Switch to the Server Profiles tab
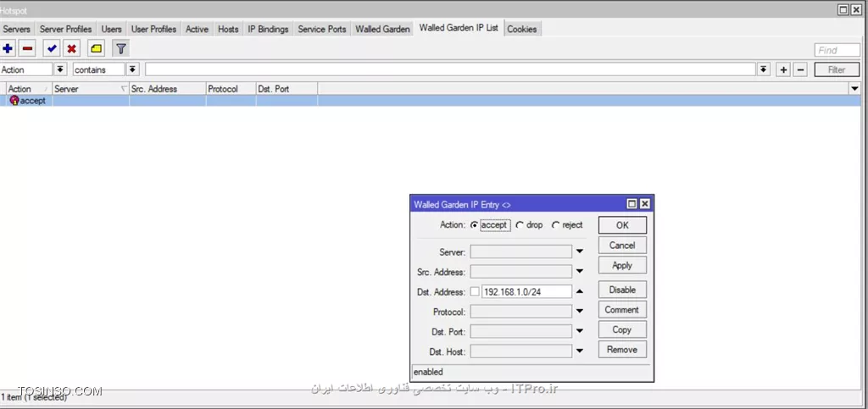Image resolution: width=868 pixels, height=409 pixels. [x=66, y=30]
